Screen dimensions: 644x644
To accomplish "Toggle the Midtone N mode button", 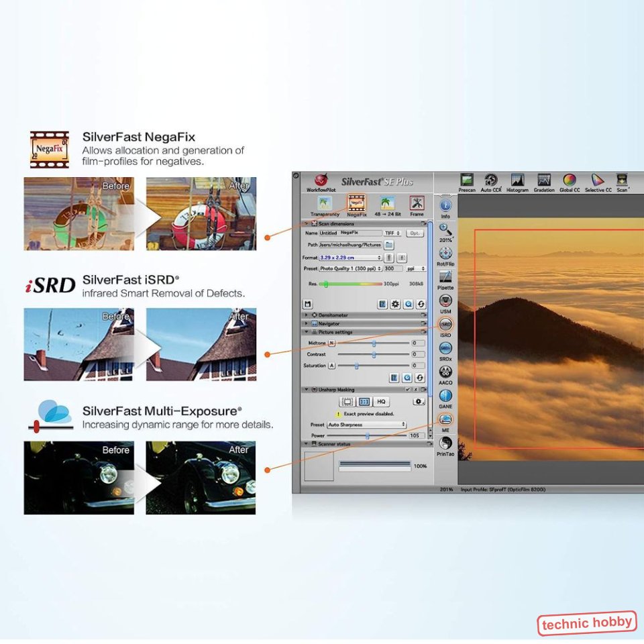I will pyautogui.click(x=331, y=343).
